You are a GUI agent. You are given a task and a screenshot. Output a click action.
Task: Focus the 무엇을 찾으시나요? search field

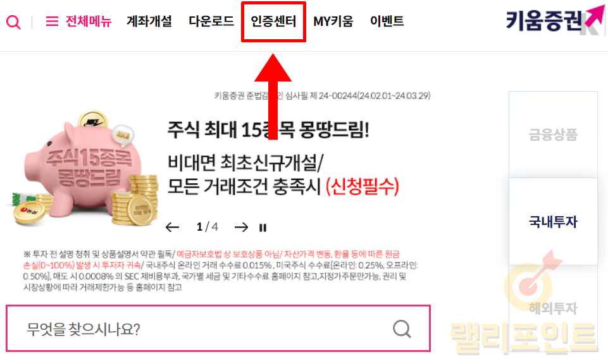coord(218,329)
